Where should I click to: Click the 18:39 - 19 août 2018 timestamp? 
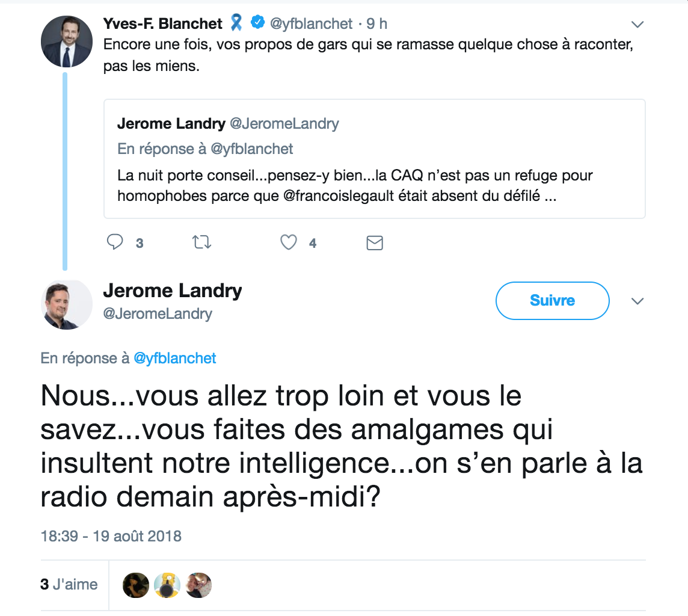pyautogui.click(x=111, y=535)
